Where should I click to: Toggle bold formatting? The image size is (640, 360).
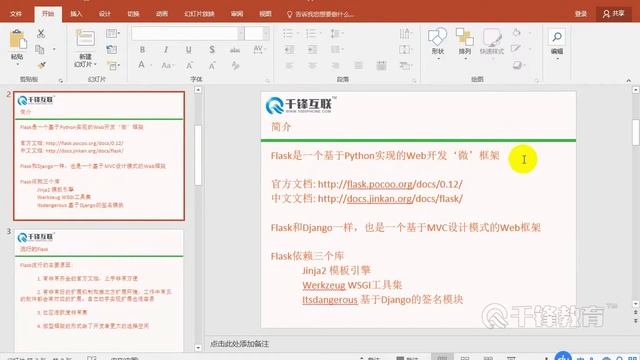click(142, 49)
